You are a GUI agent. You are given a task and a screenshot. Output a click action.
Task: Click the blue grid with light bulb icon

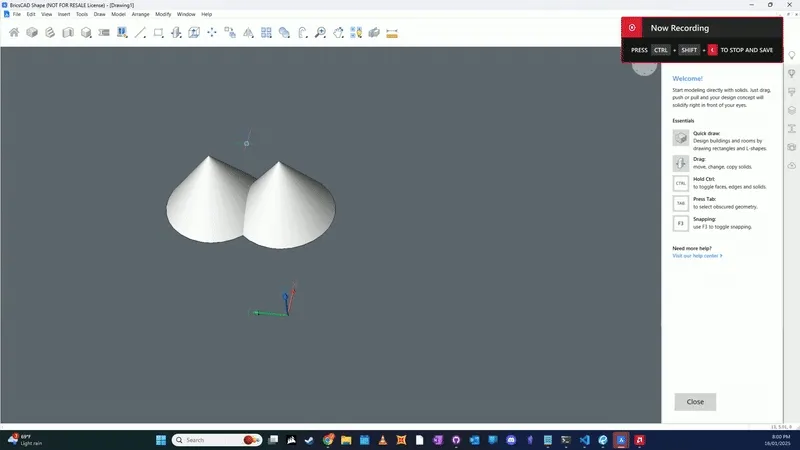point(356,33)
